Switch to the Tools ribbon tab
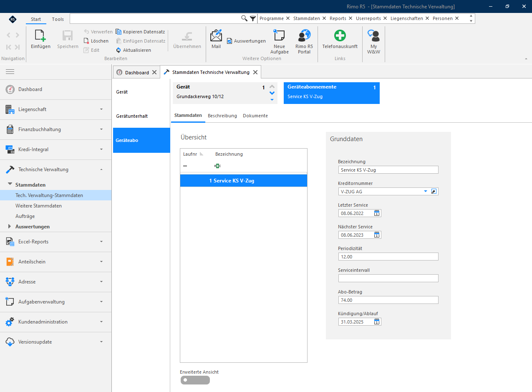532x392 pixels. pos(58,19)
